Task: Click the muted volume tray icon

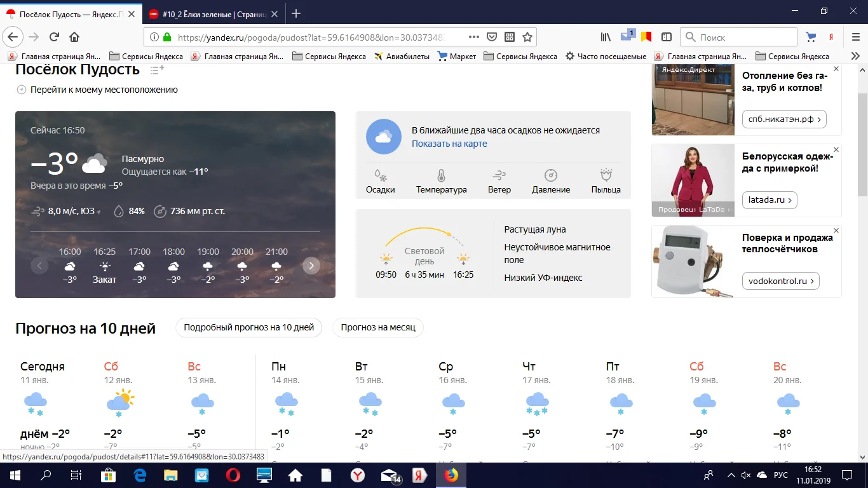Action: pyautogui.click(x=746, y=475)
